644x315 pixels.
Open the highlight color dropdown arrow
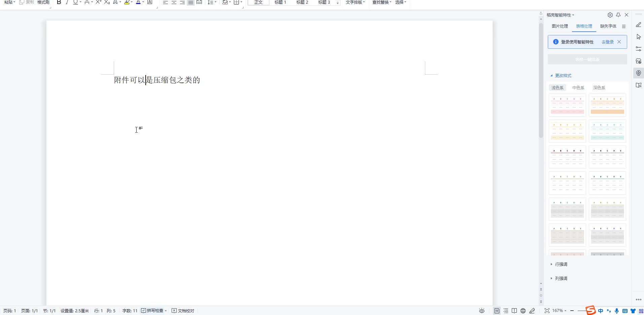click(132, 2)
